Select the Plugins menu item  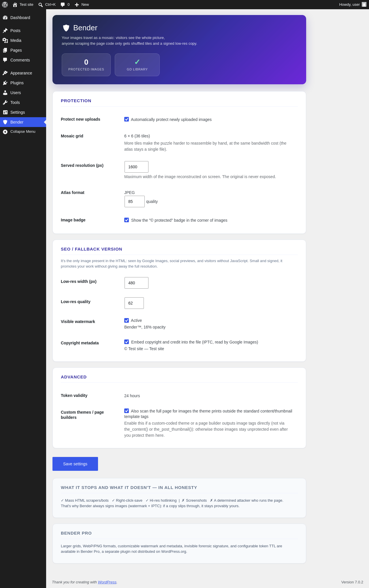pos(23,83)
